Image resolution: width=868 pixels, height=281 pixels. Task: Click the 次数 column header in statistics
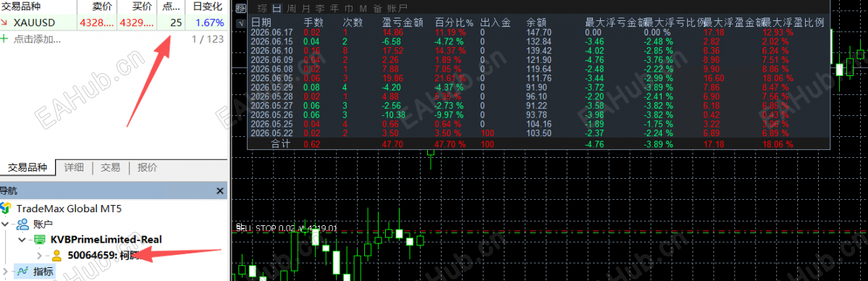[353, 22]
